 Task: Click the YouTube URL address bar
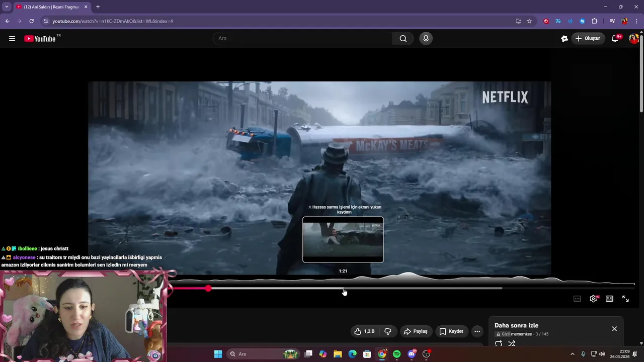pyautogui.click(x=282, y=21)
